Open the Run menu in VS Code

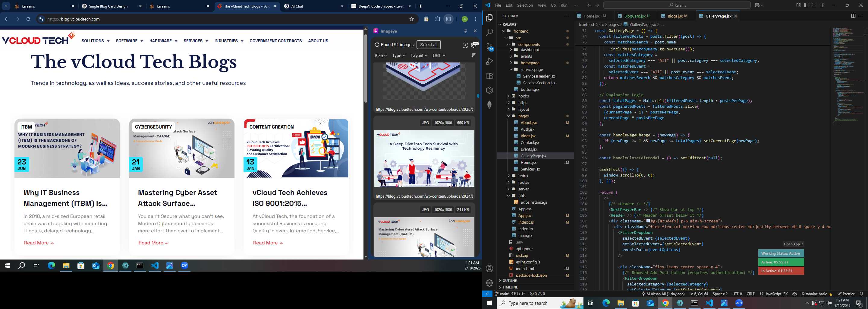564,5
